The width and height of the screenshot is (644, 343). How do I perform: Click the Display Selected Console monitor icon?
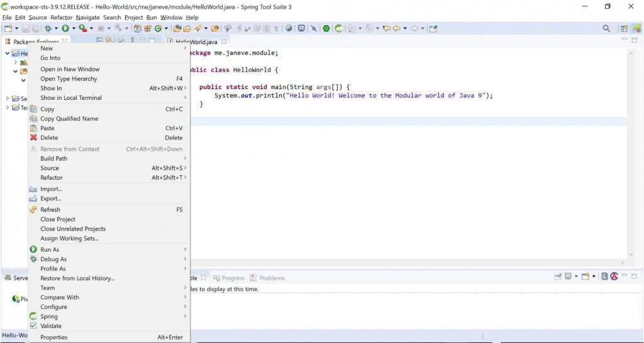(x=568, y=276)
